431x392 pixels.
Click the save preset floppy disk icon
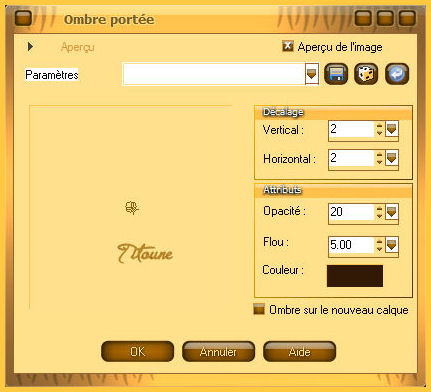click(x=336, y=74)
